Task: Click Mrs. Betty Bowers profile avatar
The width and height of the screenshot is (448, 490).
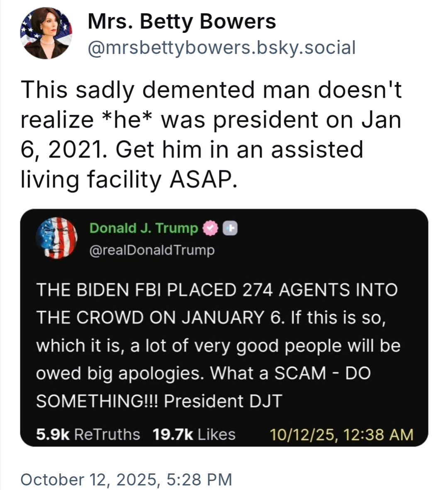Action: pos(46,33)
